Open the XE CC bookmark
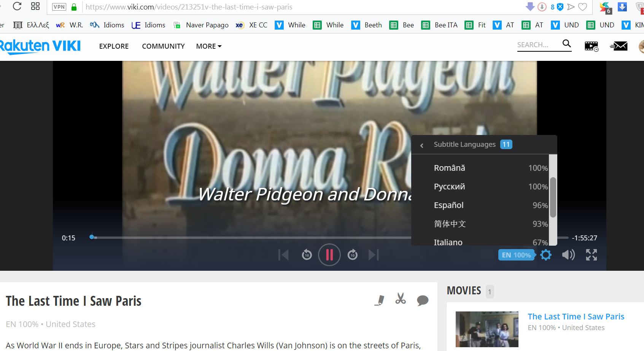Image resolution: width=644 pixels, height=351 pixels. (251, 25)
